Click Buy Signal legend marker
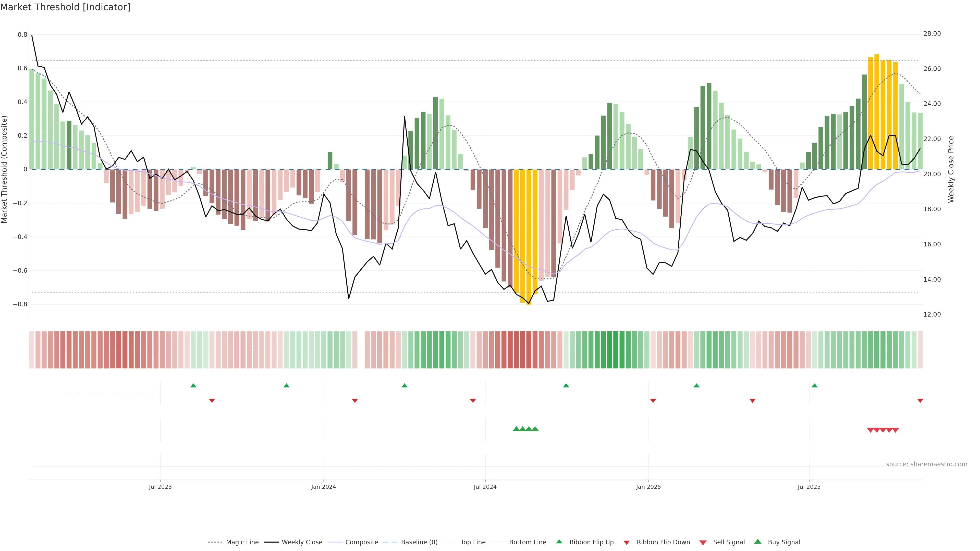The image size is (980, 551). coord(758,542)
